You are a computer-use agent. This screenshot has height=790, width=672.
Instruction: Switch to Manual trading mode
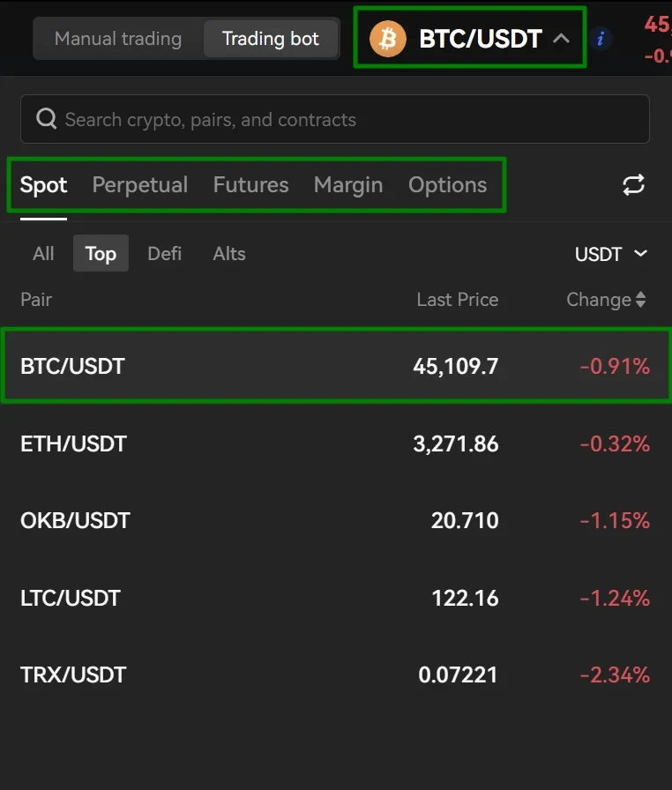coord(118,39)
